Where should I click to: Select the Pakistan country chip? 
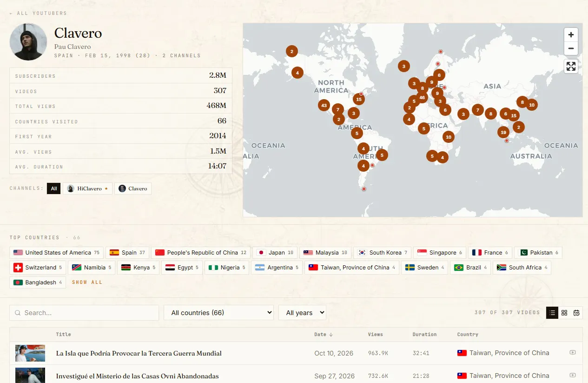[x=538, y=253]
